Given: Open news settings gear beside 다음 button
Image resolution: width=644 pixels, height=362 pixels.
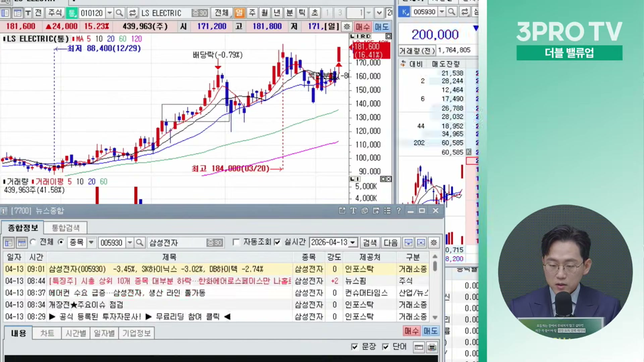Looking at the screenshot, I should click(434, 242).
